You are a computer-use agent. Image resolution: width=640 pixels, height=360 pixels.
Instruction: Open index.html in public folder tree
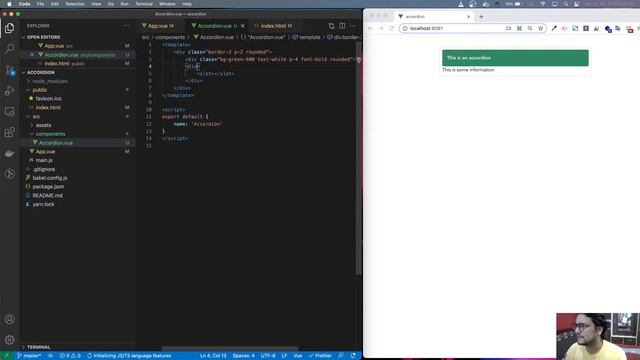[x=48, y=108]
